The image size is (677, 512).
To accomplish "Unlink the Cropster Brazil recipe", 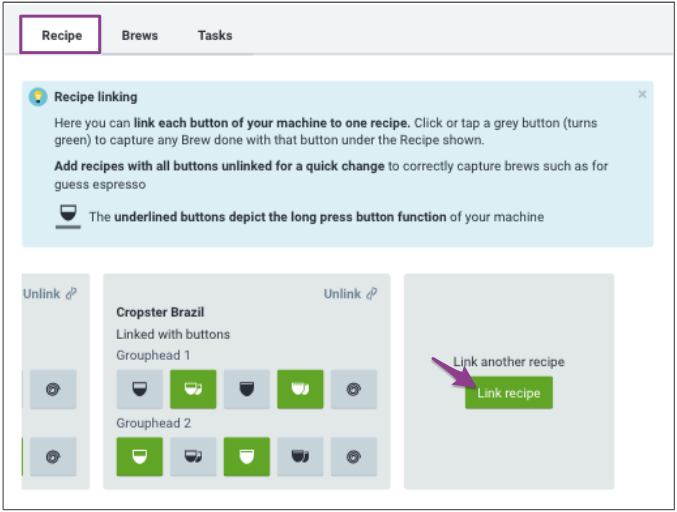I will pos(350,294).
